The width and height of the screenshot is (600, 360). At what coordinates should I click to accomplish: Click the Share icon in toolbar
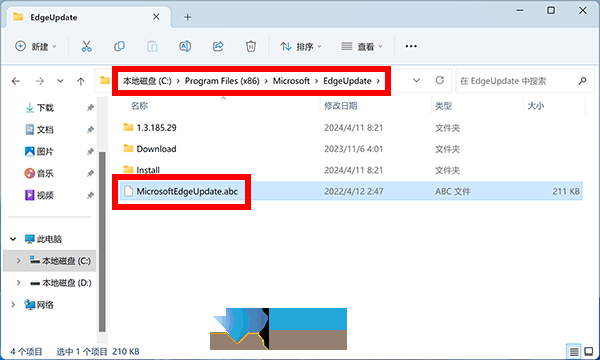(218, 46)
